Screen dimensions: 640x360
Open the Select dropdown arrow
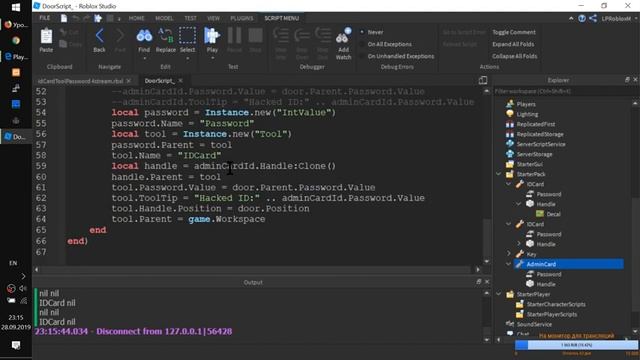pos(187,58)
